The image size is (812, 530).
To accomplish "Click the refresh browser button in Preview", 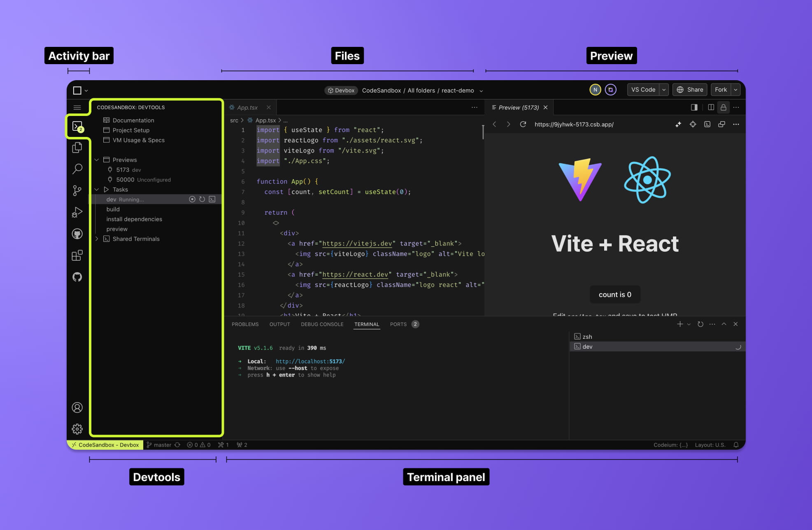I will 523,124.
